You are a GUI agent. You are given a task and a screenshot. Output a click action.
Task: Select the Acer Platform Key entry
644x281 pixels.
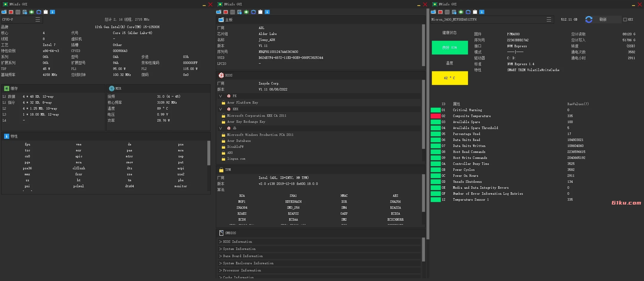point(242,102)
